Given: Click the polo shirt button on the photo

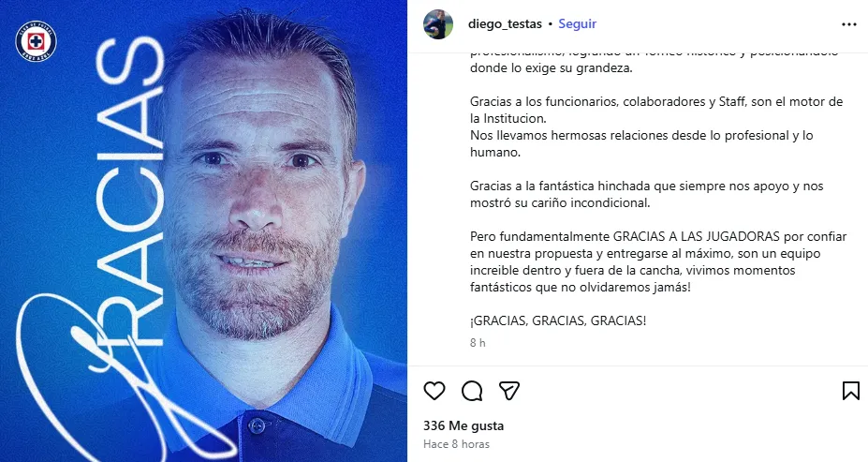Looking at the screenshot, I should point(257,425).
